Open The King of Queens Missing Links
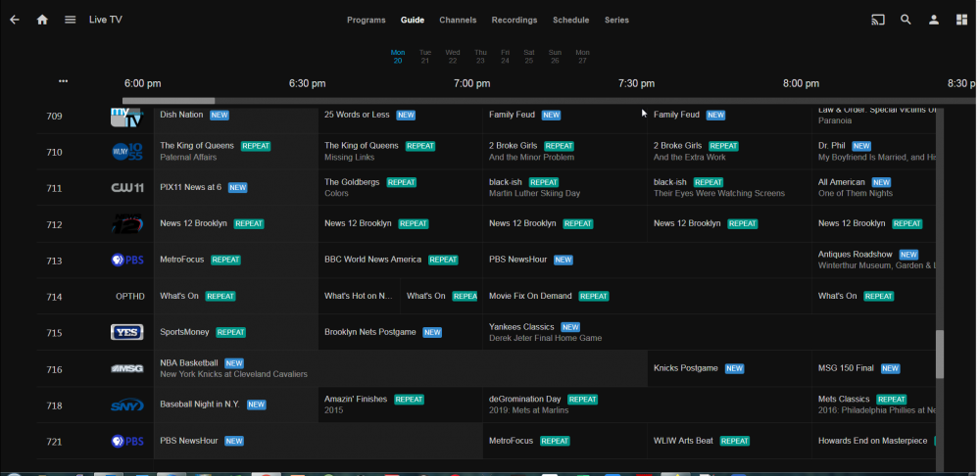This screenshot has height=476, width=980. (x=400, y=151)
